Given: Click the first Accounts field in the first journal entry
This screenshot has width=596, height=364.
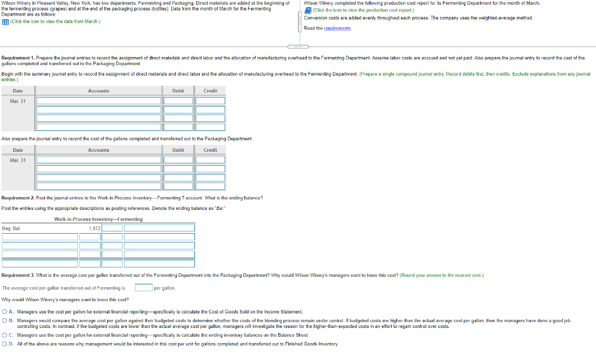Looking at the screenshot, I should 99,101.
